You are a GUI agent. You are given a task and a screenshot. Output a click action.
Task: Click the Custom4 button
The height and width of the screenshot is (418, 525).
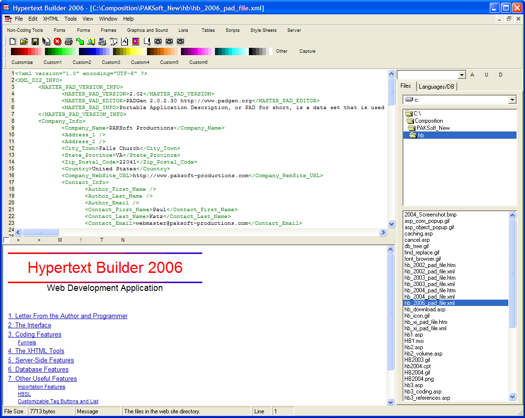coord(140,62)
